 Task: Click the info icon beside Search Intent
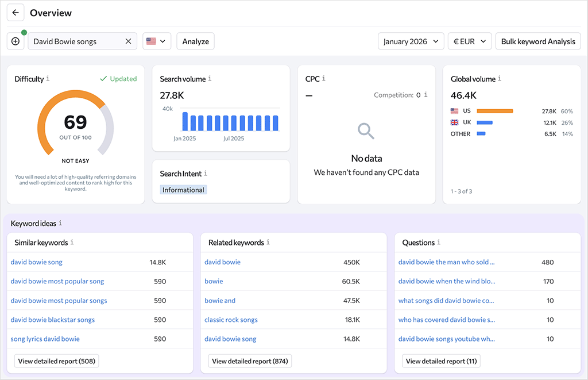pos(206,174)
